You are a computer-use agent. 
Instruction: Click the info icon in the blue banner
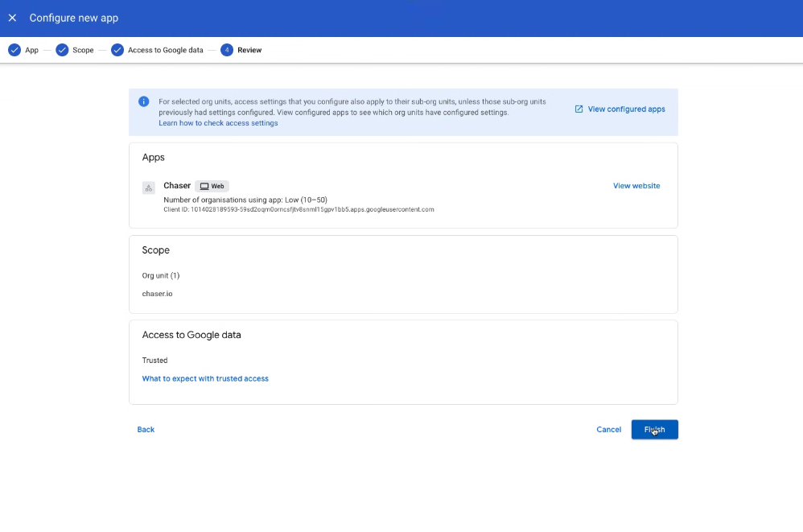pos(144,101)
